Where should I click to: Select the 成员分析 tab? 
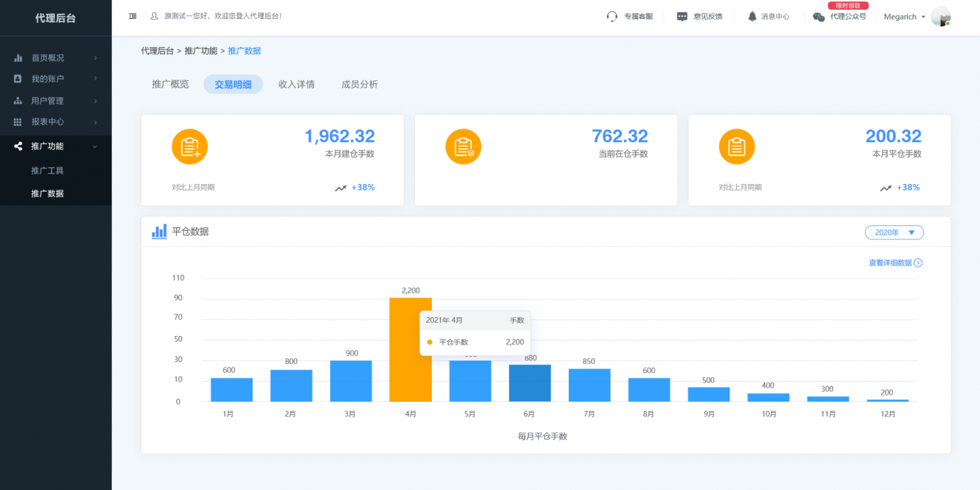tap(359, 85)
